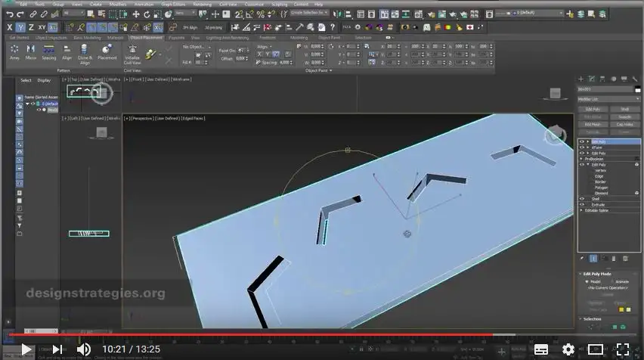The width and height of the screenshot is (644, 360).
Task: Click the Display tab in scene explorer
Action: coord(44,81)
